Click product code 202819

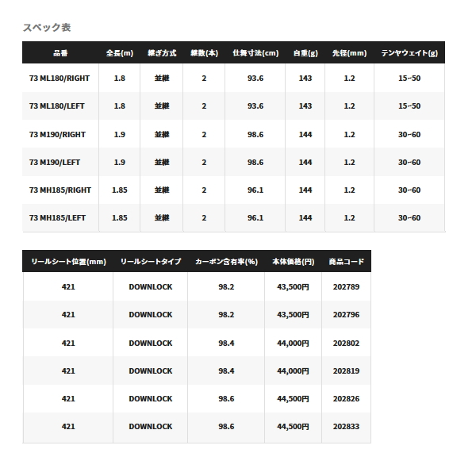pos(346,371)
